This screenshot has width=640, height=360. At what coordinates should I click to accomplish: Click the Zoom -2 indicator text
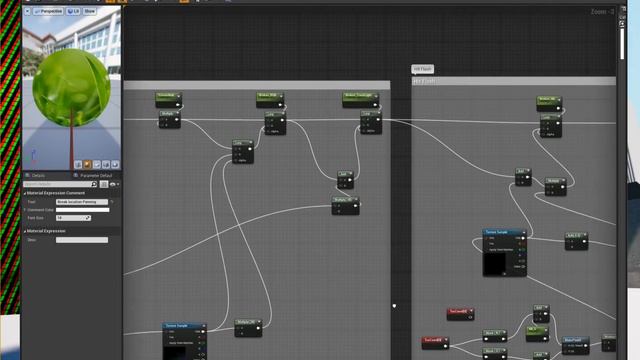[x=602, y=12]
